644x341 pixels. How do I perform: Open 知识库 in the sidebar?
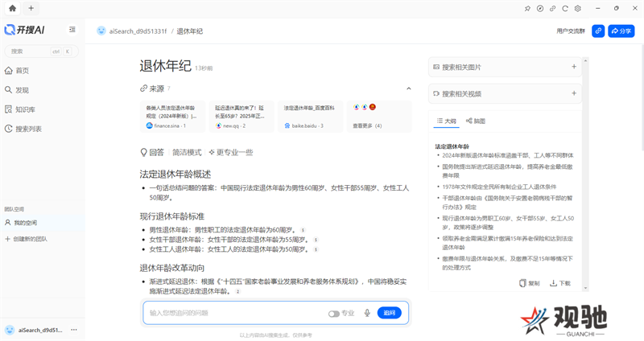click(x=24, y=109)
